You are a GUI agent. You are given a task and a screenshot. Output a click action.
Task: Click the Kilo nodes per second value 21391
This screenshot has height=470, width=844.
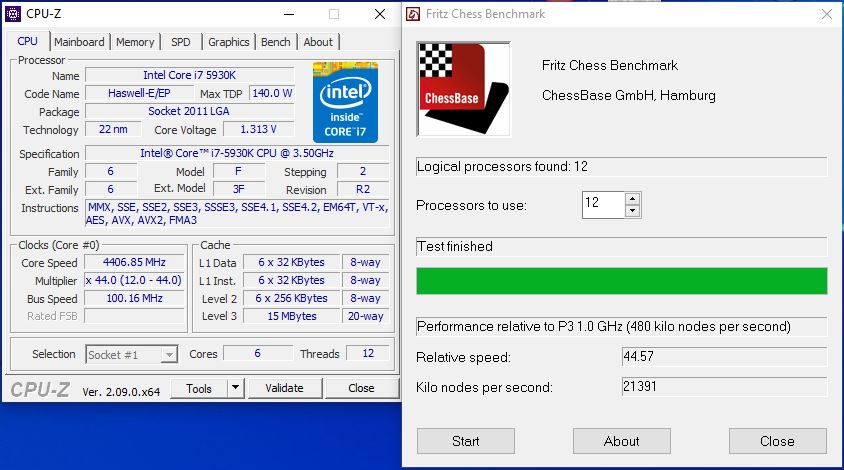point(724,387)
